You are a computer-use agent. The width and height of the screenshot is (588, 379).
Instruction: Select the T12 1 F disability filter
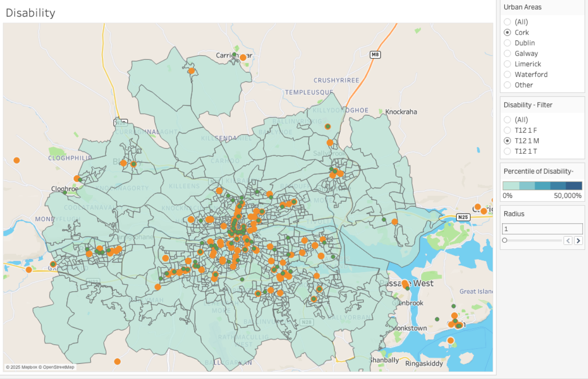tap(508, 130)
